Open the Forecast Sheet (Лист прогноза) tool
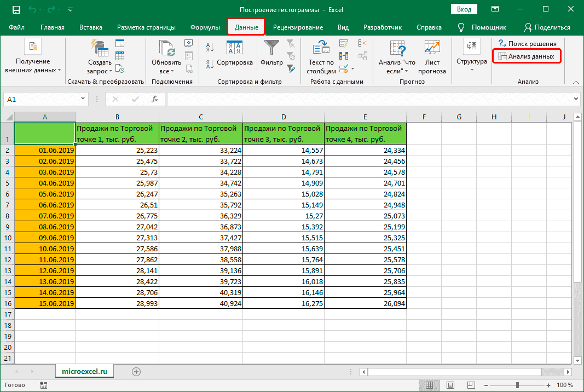The width and height of the screenshot is (584, 392). click(432, 49)
